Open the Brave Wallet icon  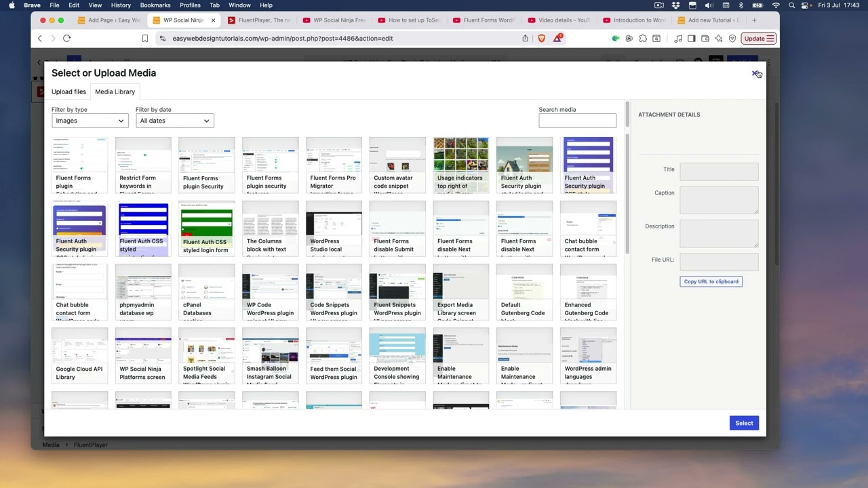pyautogui.click(x=705, y=39)
